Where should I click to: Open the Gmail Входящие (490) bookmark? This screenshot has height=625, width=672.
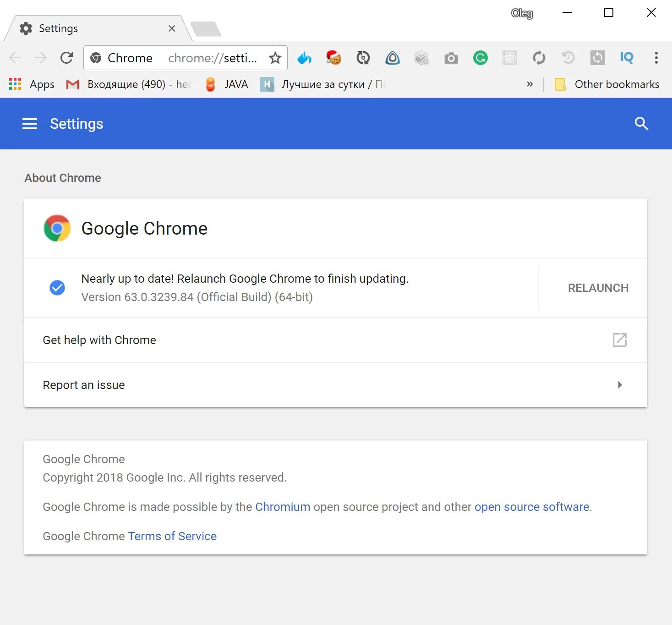(x=129, y=84)
